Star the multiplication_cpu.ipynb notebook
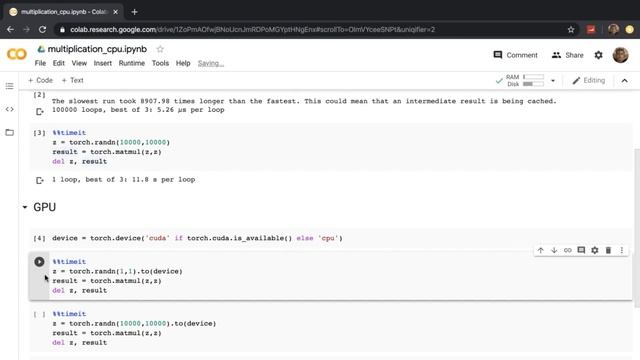The image size is (640, 360). tap(160, 49)
